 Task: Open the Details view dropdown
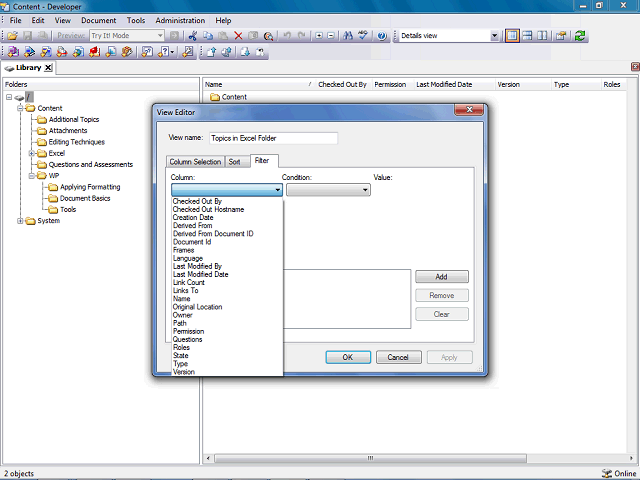[494, 36]
